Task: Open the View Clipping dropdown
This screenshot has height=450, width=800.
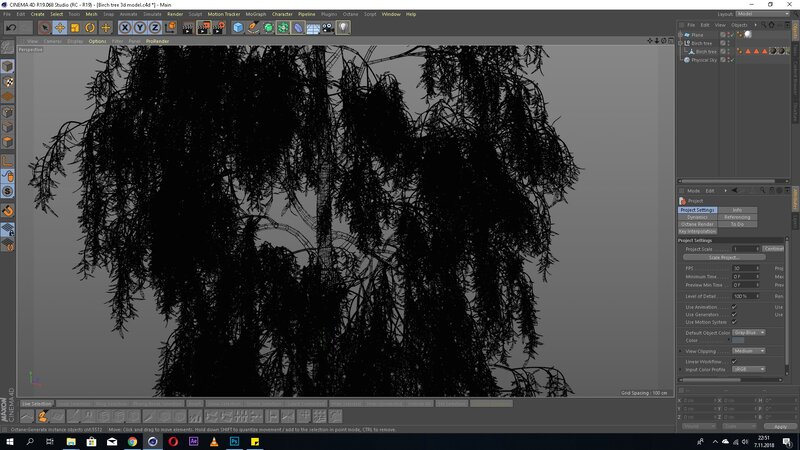Action: [x=749, y=351]
